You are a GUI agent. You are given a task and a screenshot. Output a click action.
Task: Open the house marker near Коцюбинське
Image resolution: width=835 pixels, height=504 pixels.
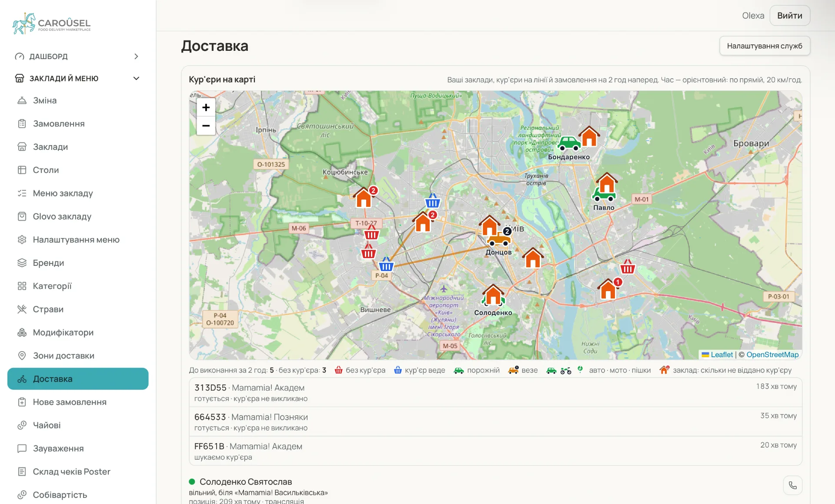click(x=364, y=197)
